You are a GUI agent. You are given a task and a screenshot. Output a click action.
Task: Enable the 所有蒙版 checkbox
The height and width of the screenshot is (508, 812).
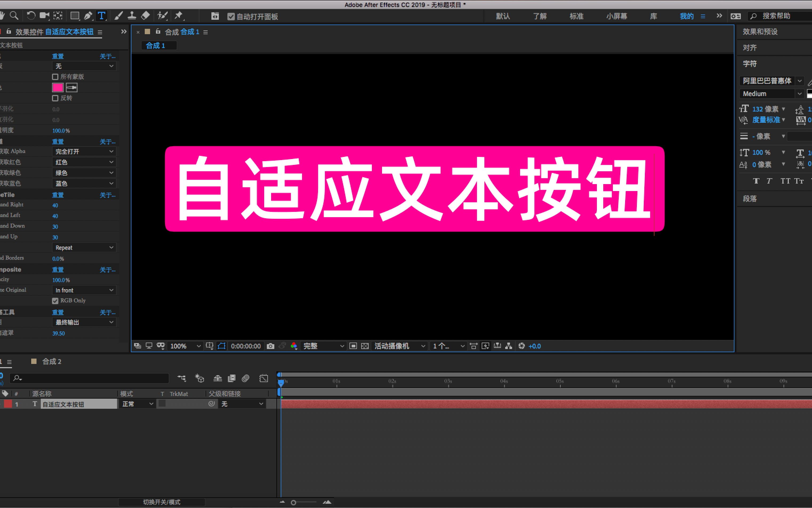click(x=55, y=77)
